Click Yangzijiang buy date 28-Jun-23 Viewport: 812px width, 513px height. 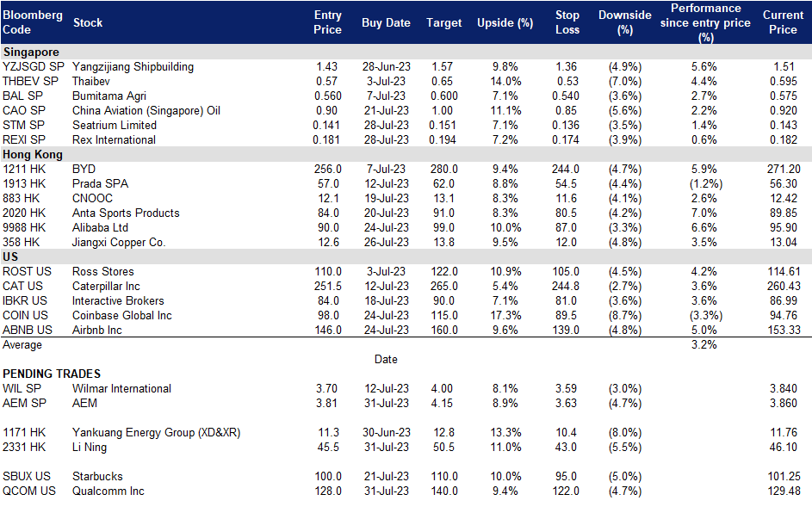pyautogui.click(x=387, y=67)
